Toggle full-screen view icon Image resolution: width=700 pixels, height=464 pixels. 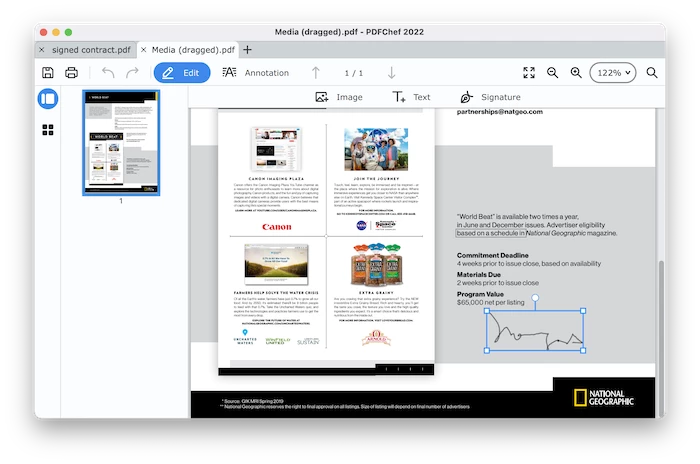click(x=529, y=72)
